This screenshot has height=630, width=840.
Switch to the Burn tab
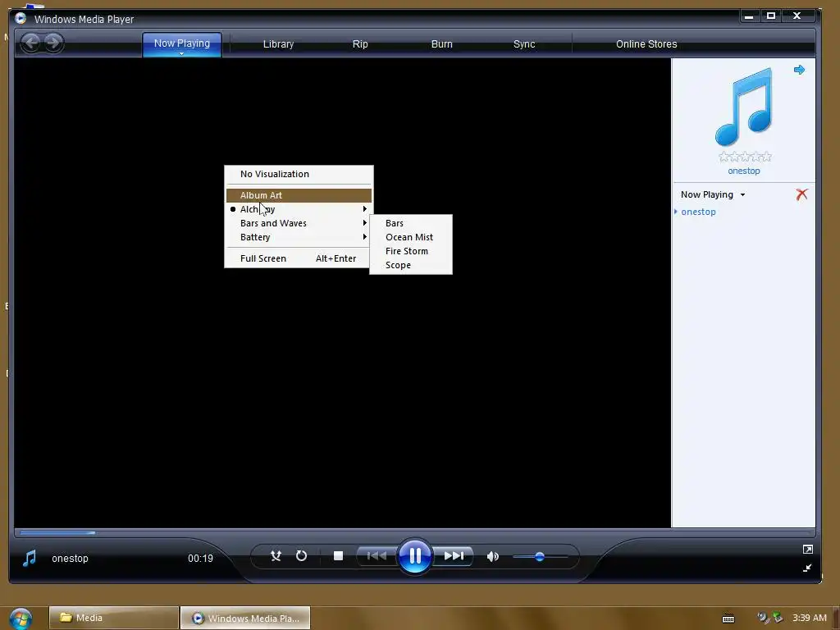coord(442,44)
